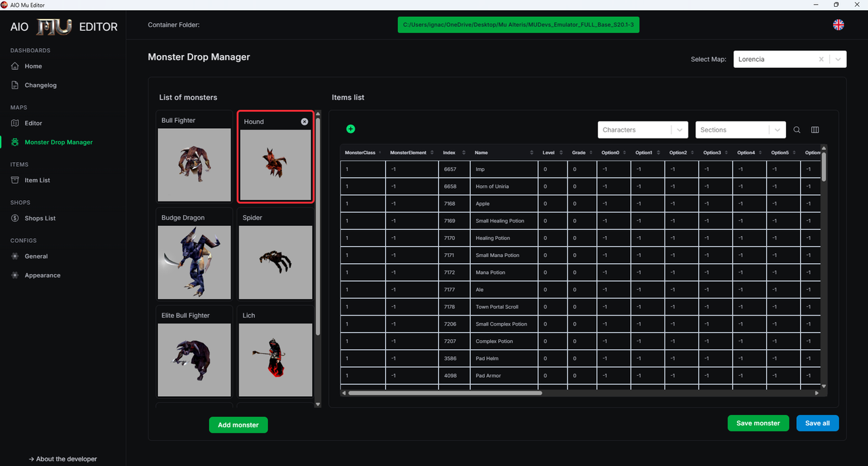This screenshot has width=868, height=466.
Task: Click the Town Portal Scroll cell
Action: click(505, 307)
